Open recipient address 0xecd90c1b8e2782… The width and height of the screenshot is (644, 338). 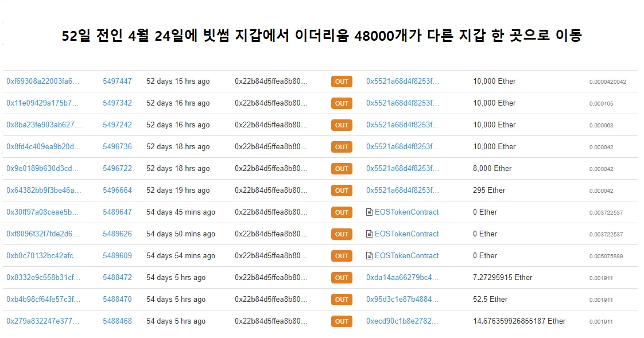click(x=402, y=321)
